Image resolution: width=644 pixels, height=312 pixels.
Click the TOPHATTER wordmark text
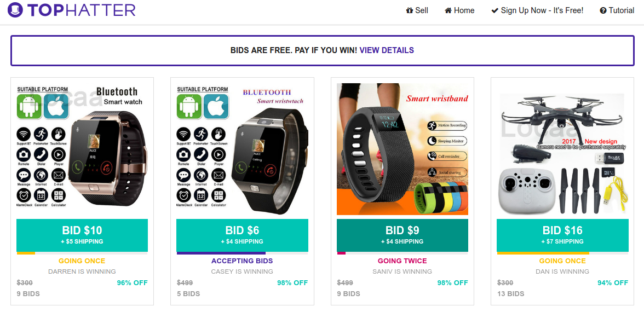(82, 10)
